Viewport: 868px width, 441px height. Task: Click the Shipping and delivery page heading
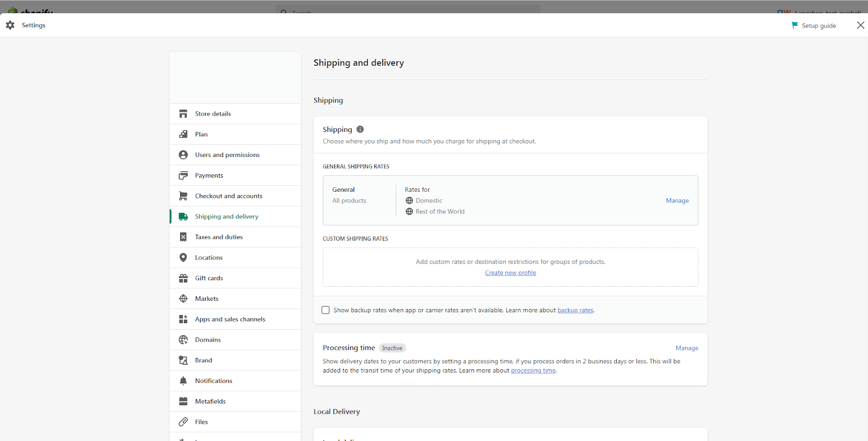pos(359,63)
